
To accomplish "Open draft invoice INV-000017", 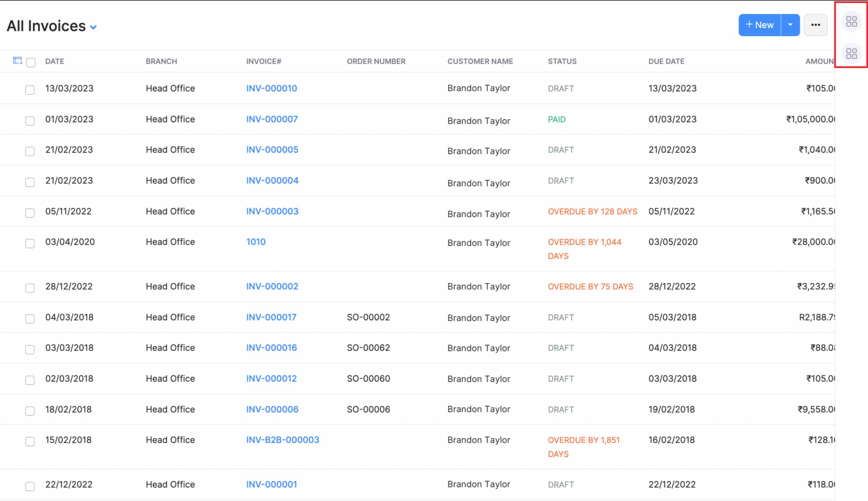I will [x=271, y=317].
